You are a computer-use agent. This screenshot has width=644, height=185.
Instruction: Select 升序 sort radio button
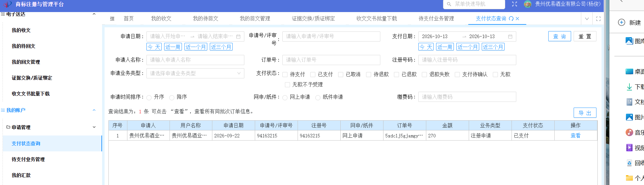pyautogui.click(x=149, y=97)
